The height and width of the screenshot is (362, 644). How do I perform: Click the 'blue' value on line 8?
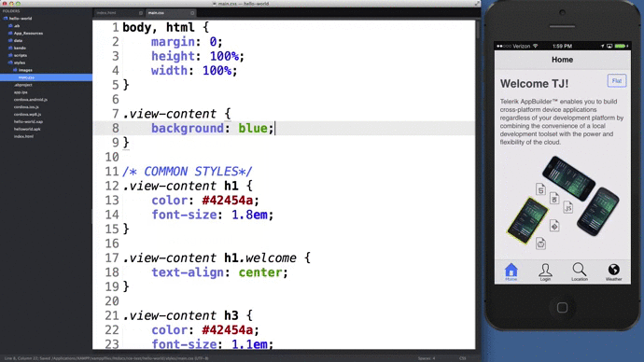click(253, 129)
